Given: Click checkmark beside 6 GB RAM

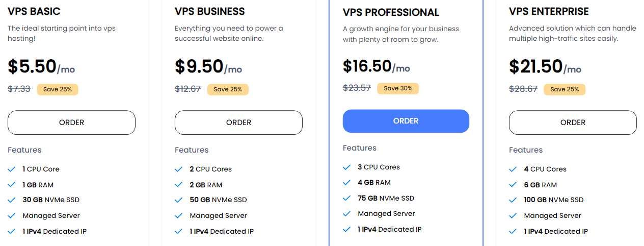Looking at the screenshot, I should tap(513, 185).
